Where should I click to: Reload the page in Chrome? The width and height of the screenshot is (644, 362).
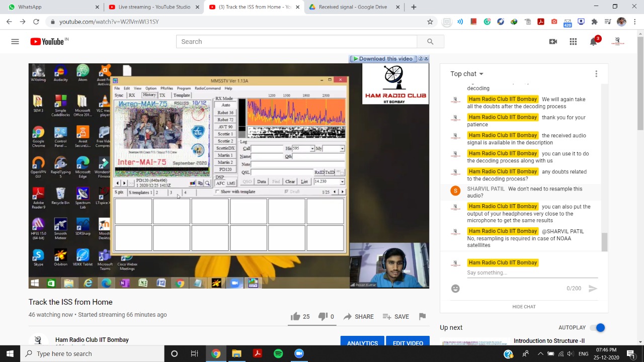tap(36, 22)
